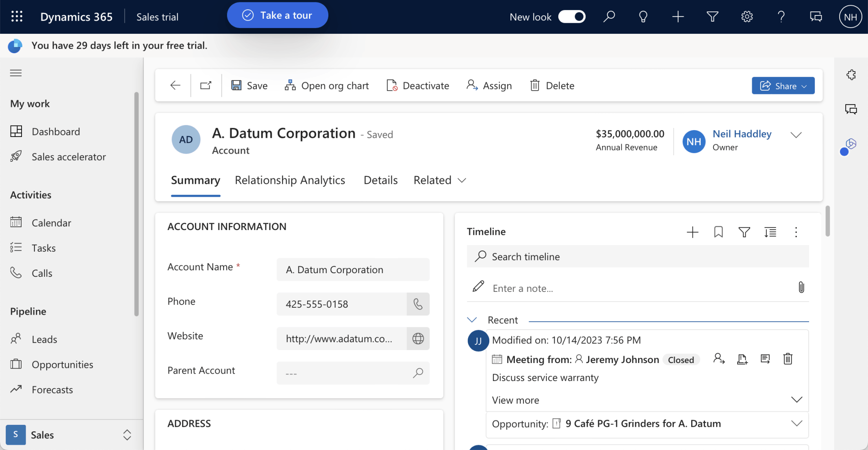Click the Timeline bookmark icon
This screenshot has height=450, width=868.
(718, 232)
